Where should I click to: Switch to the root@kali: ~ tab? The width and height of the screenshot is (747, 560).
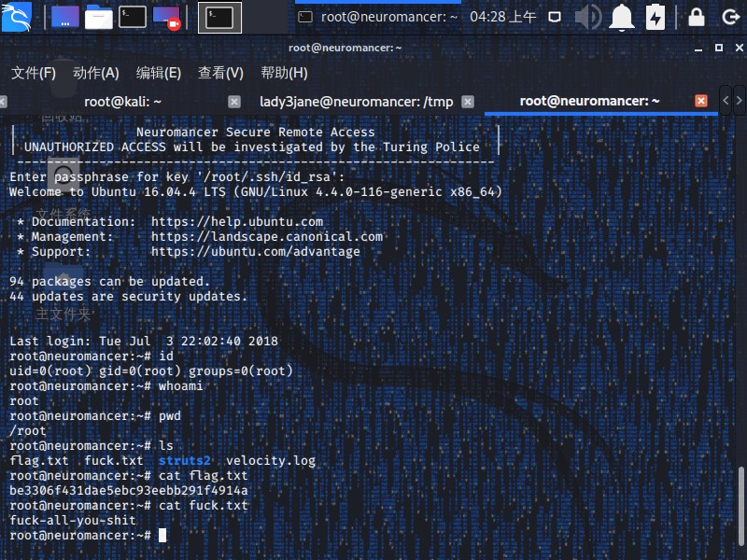coord(122,102)
